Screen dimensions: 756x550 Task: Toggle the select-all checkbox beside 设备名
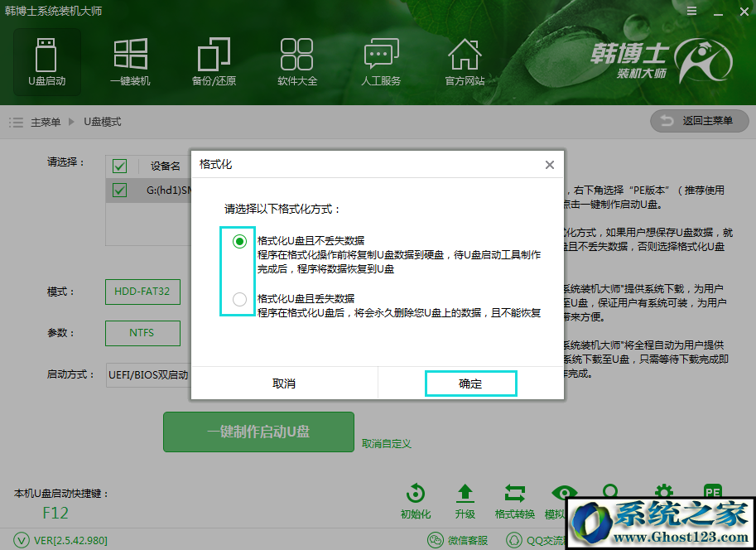pyautogui.click(x=119, y=166)
